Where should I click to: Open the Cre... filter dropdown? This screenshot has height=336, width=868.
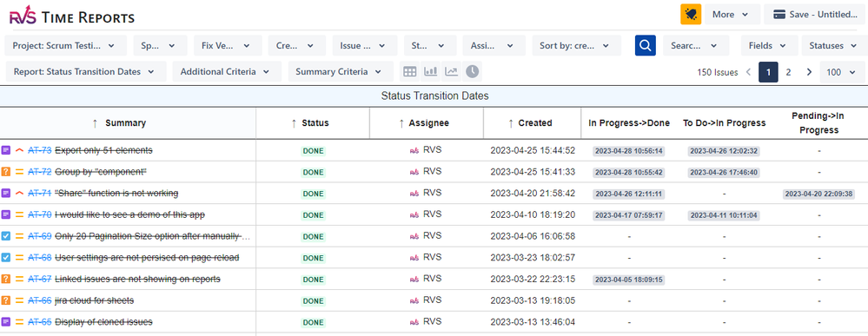pos(296,45)
